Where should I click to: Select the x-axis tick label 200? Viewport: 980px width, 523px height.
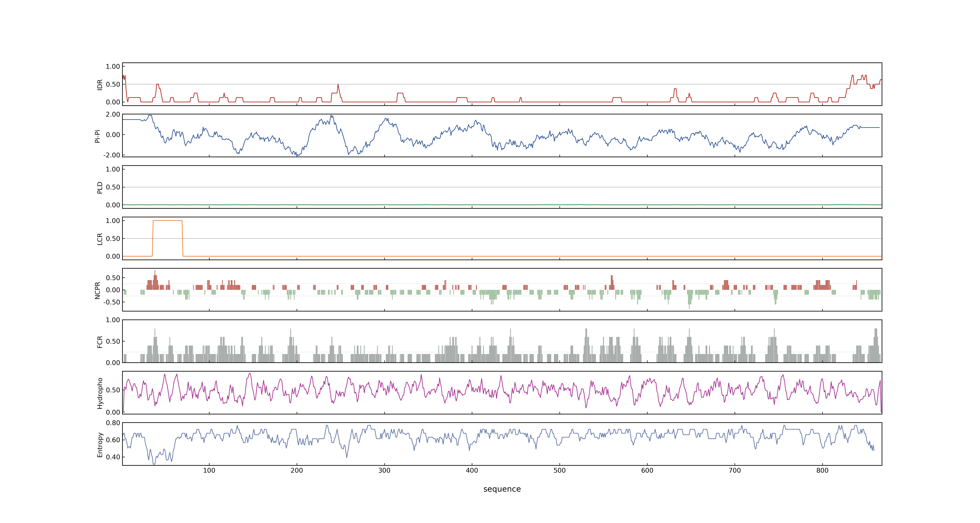[297, 470]
